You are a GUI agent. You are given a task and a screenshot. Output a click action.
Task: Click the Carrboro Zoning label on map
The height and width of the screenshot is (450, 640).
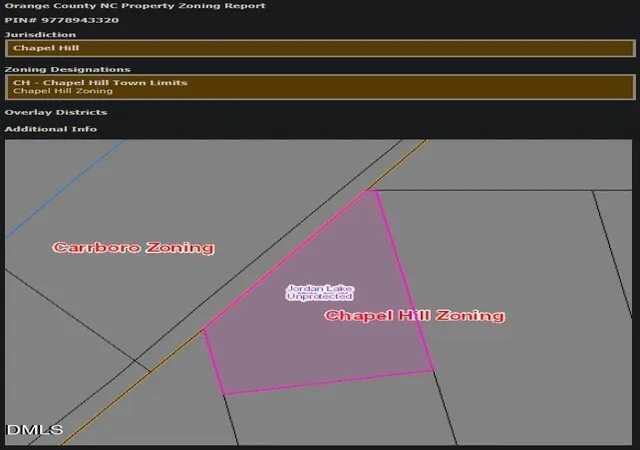(133, 247)
